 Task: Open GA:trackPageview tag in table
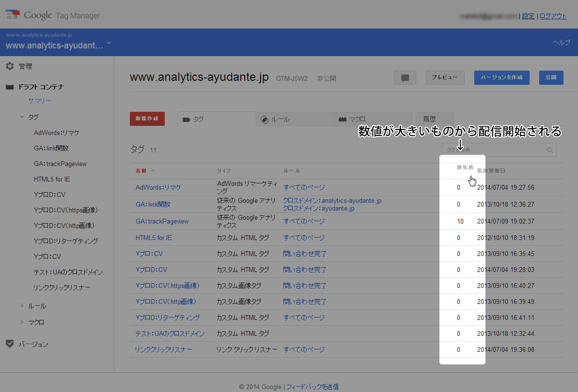pos(162,221)
